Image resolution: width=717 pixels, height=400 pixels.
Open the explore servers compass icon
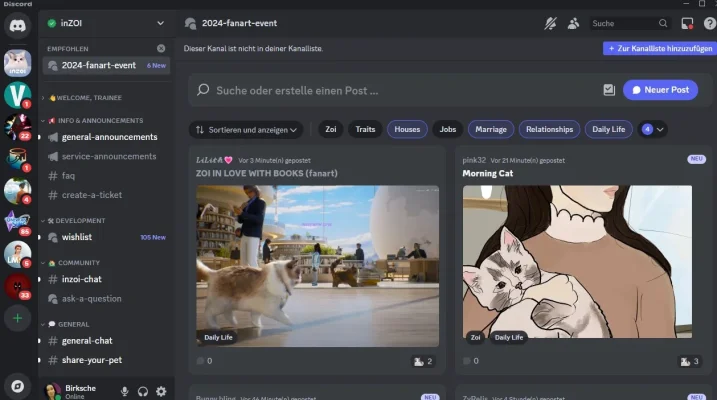click(x=17, y=386)
